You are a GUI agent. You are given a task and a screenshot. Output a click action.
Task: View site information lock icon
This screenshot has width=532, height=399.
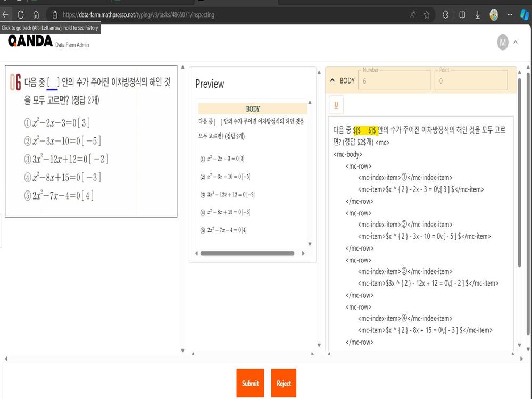coord(55,14)
